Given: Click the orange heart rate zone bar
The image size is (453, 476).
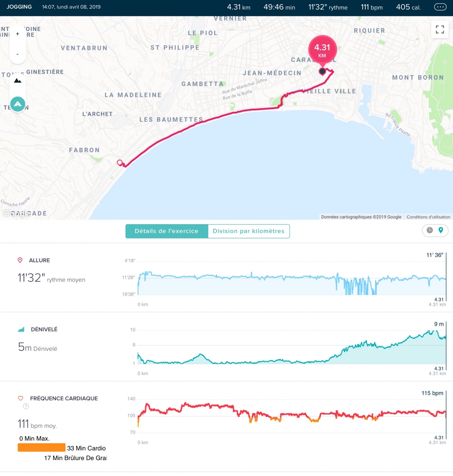Looking at the screenshot, I should [x=41, y=448].
